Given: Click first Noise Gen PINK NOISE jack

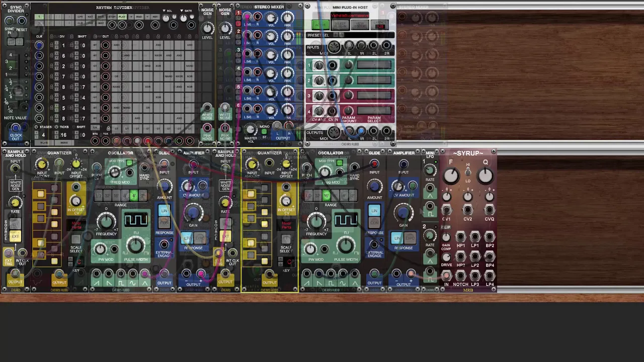Looking at the screenshot, I should pyautogui.click(x=207, y=129).
